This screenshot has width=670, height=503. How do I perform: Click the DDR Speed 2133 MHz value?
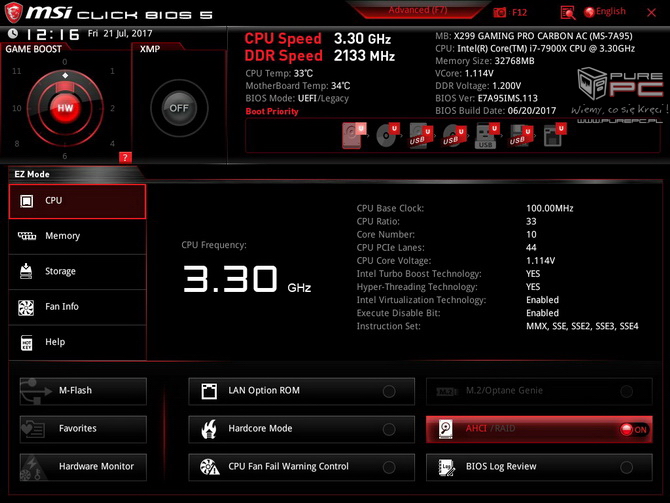tap(364, 56)
